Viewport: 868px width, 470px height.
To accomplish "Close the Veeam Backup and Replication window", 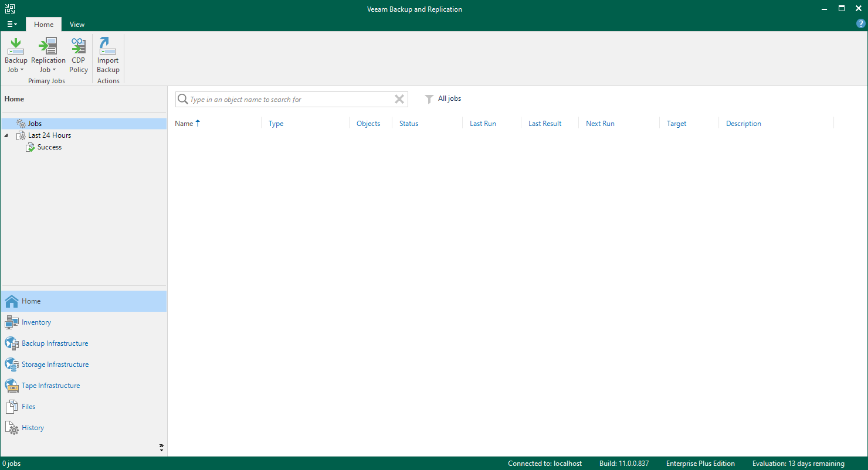I will [x=858, y=9].
